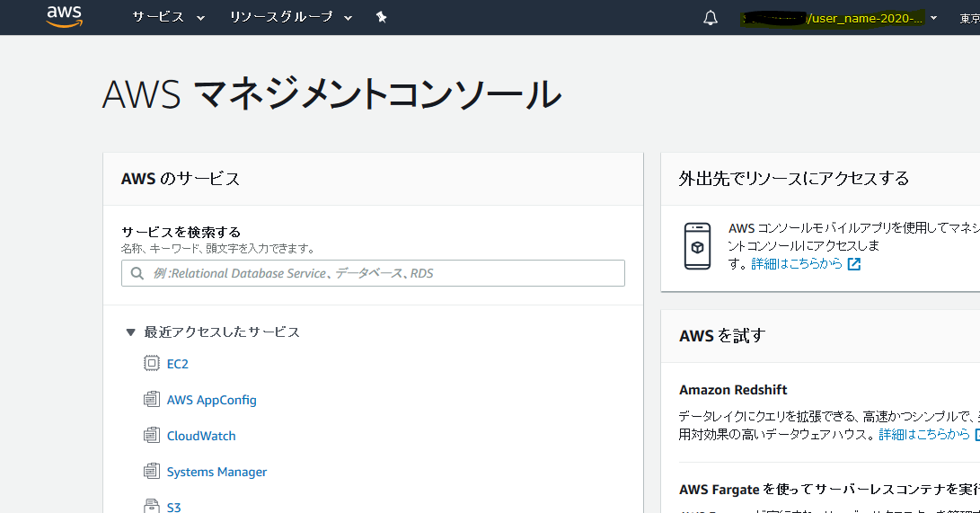Open 詳細はこちらから link for mobile app
Image resolution: width=980 pixels, height=513 pixels.
point(797,263)
